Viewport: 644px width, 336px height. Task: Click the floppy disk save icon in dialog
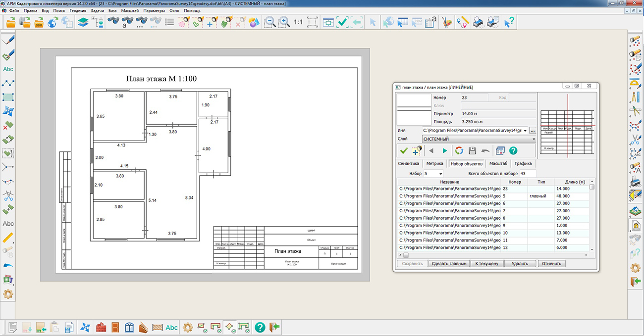(473, 150)
